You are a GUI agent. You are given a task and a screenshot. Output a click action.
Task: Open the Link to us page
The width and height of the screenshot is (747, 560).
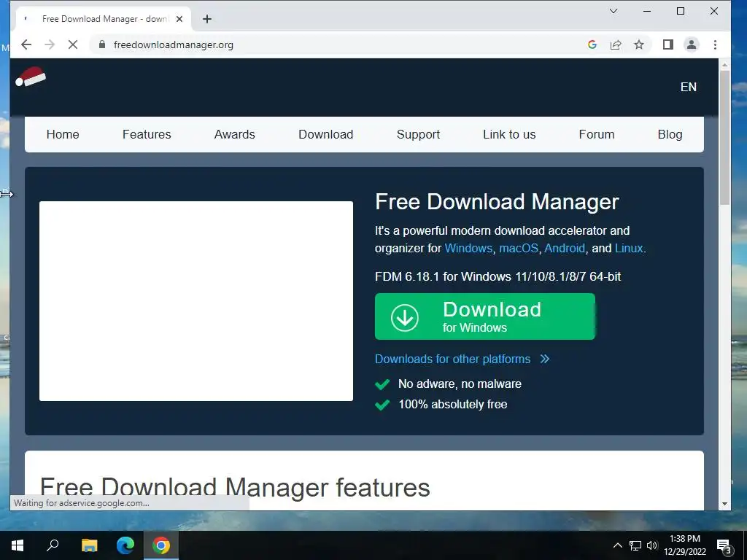pos(509,134)
